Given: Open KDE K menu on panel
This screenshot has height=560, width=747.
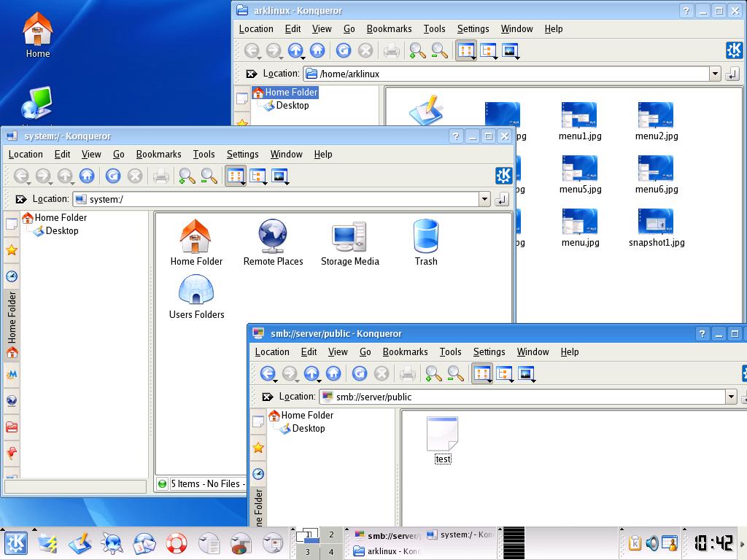Looking at the screenshot, I should (x=16, y=543).
